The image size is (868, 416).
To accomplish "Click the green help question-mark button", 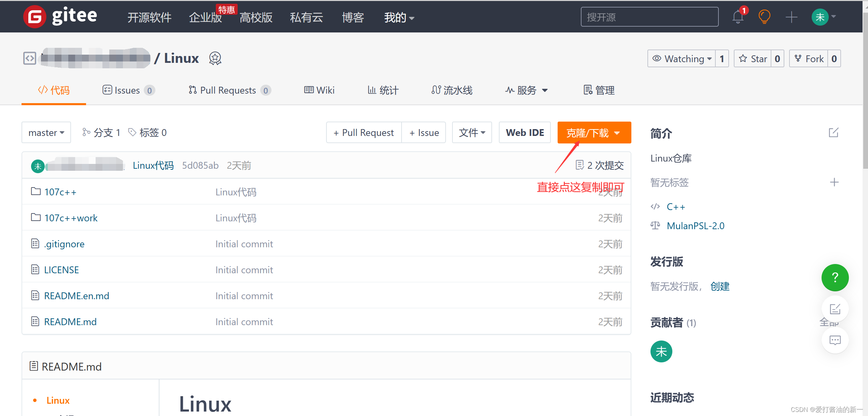I will [x=835, y=277].
